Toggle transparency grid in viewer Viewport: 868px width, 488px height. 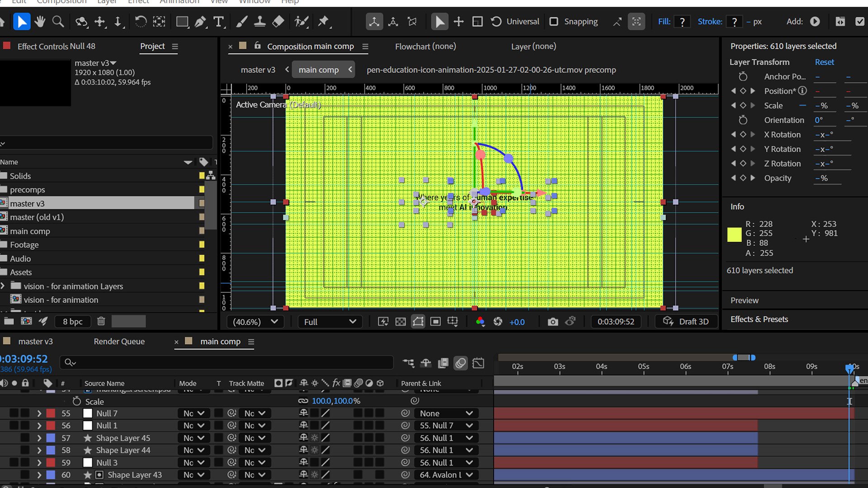(x=401, y=322)
